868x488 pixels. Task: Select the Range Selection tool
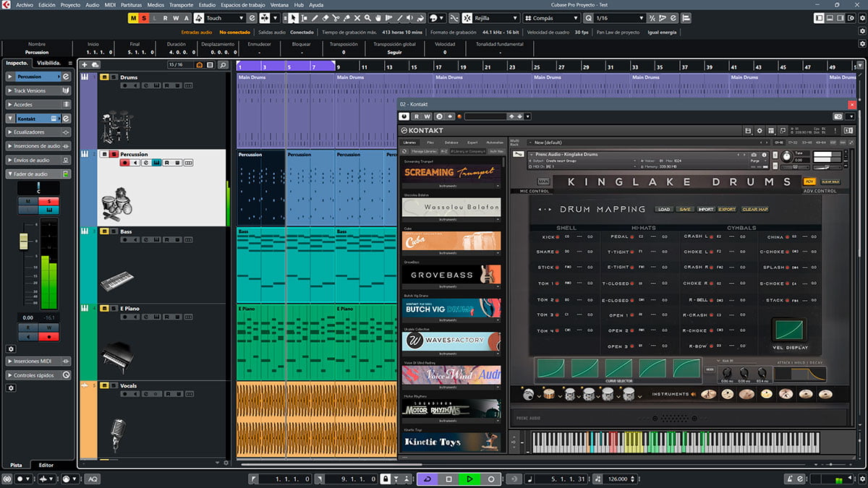[305, 17]
